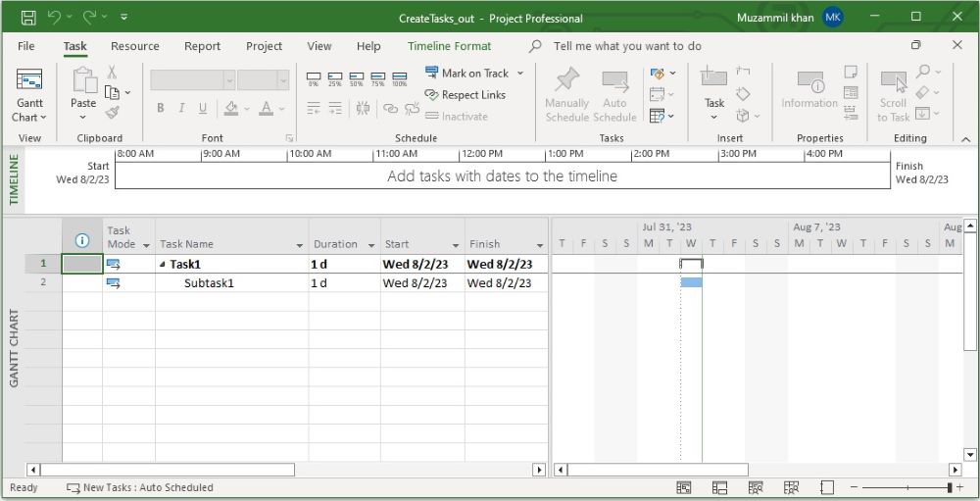The image size is (980, 501).
Task: Click the Paste clipboard icon
Action: coord(83,81)
